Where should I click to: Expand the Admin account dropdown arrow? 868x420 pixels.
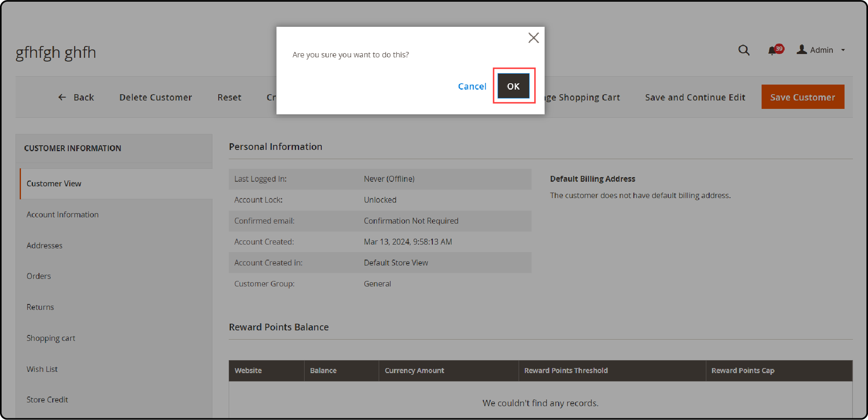pyautogui.click(x=843, y=50)
